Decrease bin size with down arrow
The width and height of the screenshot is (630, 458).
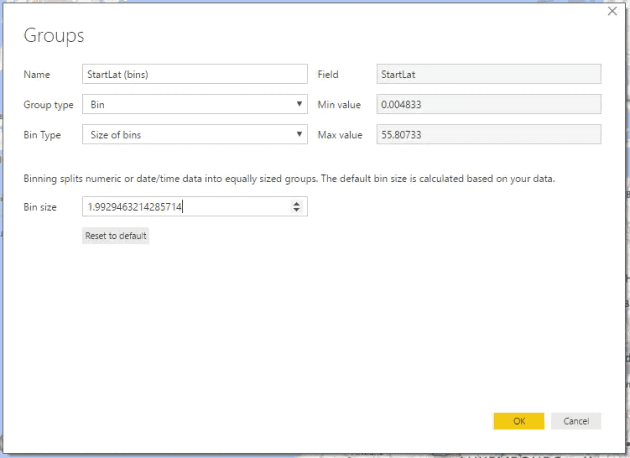pyautogui.click(x=297, y=210)
